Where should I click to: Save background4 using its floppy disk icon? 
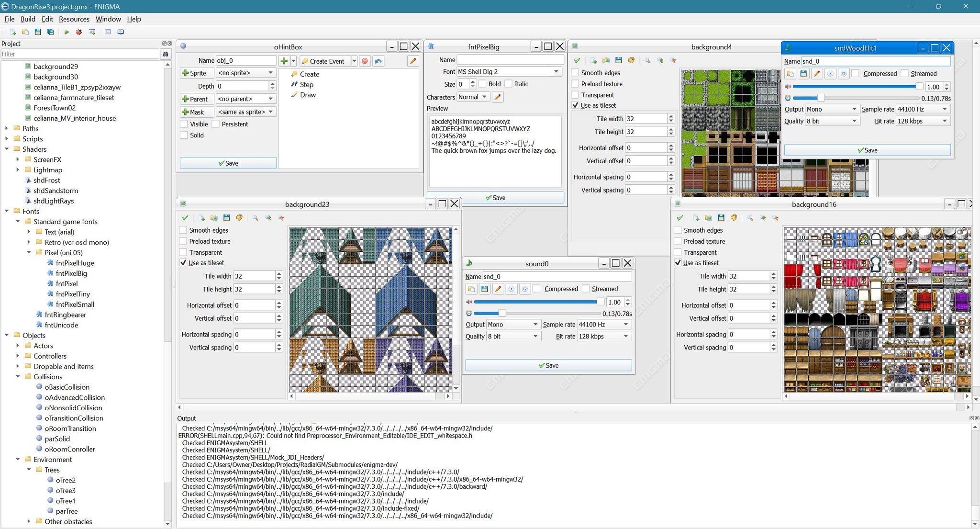[618, 60]
